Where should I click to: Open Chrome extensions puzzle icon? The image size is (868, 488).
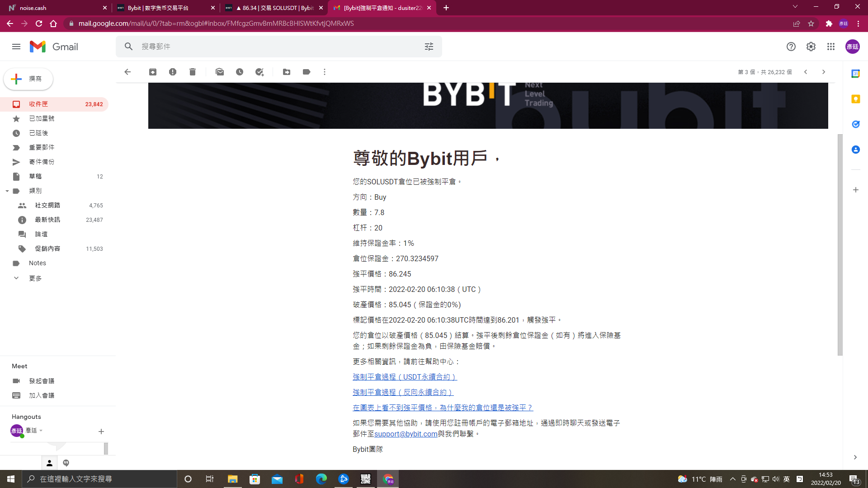(x=829, y=23)
